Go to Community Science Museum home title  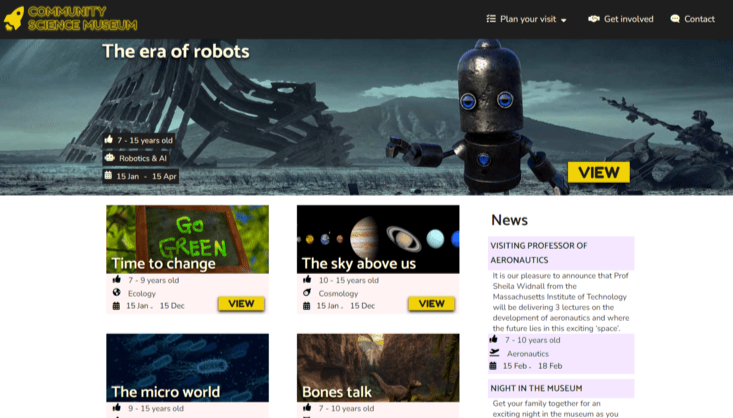coord(82,18)
